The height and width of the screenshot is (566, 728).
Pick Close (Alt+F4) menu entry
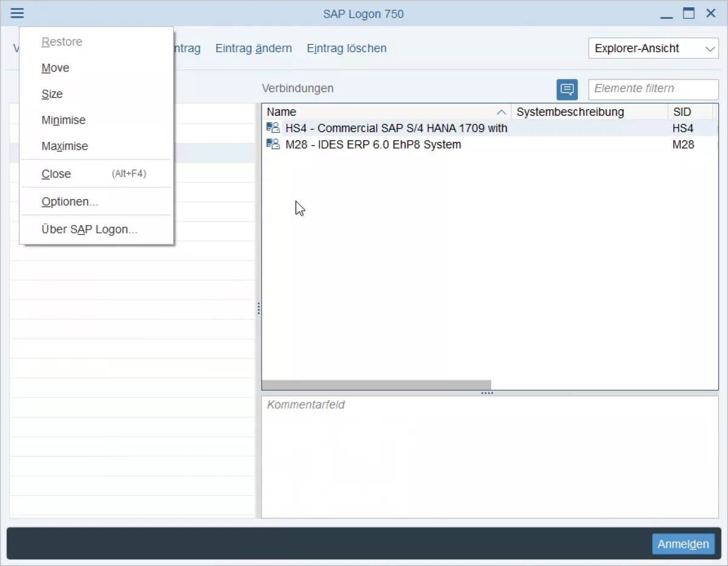[96, 174]
